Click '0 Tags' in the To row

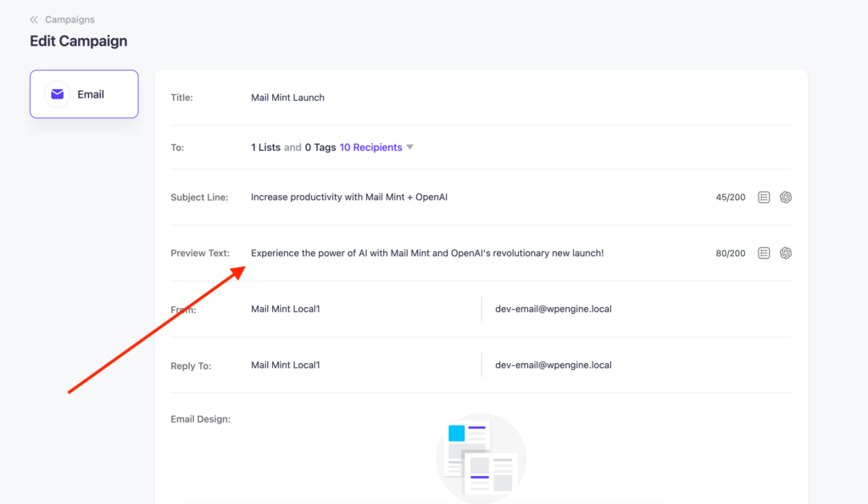click(x=320, y=148)
